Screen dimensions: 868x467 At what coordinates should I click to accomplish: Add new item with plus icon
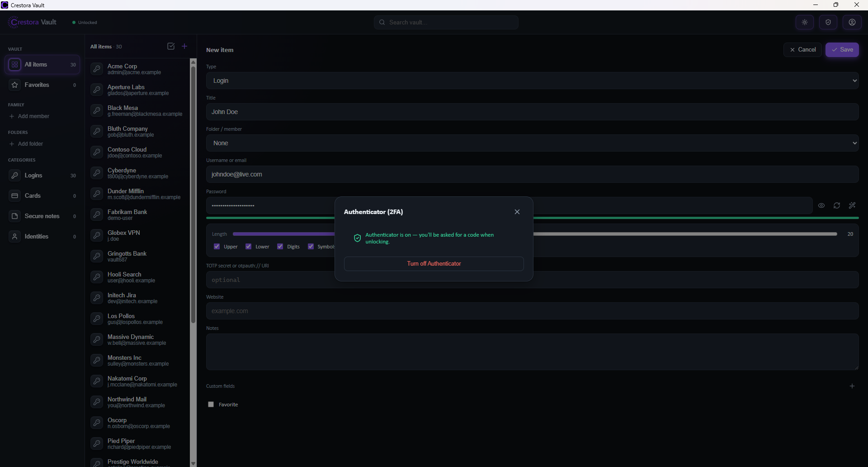[x=184, y=46]
